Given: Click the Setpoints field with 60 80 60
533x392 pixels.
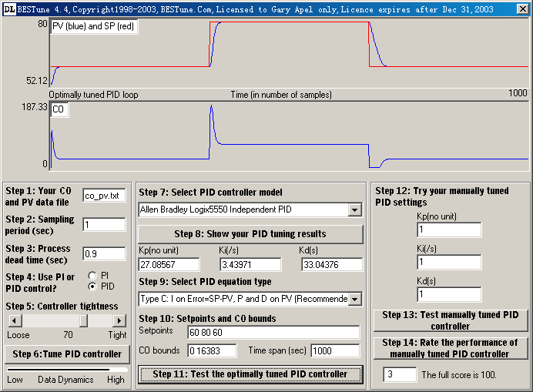Looking at the screenshot, I should 273,332.
